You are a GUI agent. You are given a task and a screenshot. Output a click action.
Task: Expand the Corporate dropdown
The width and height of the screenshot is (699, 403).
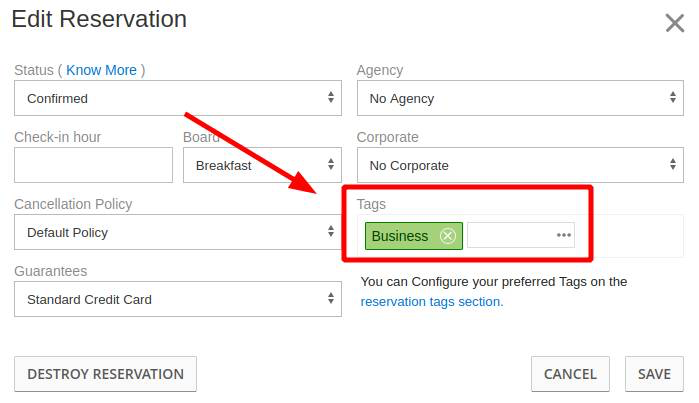click(520, 165)
